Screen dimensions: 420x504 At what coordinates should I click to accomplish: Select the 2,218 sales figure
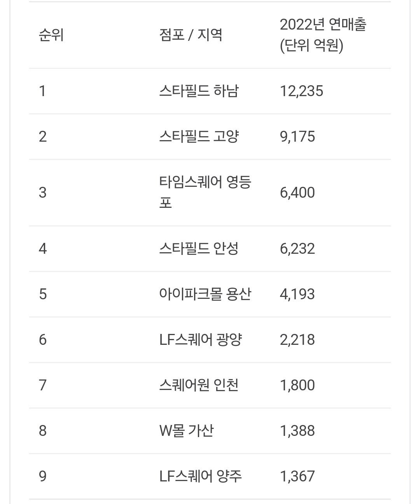point(297,339)
